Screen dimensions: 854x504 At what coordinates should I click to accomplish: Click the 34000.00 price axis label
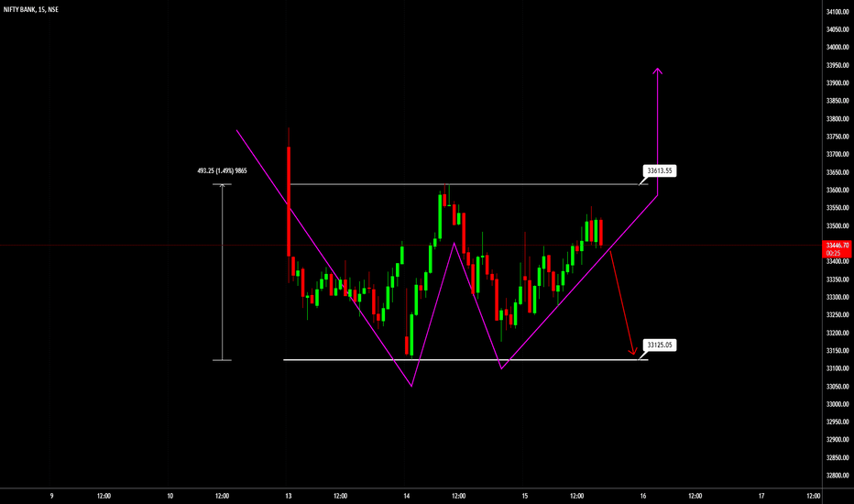(838, 48)
